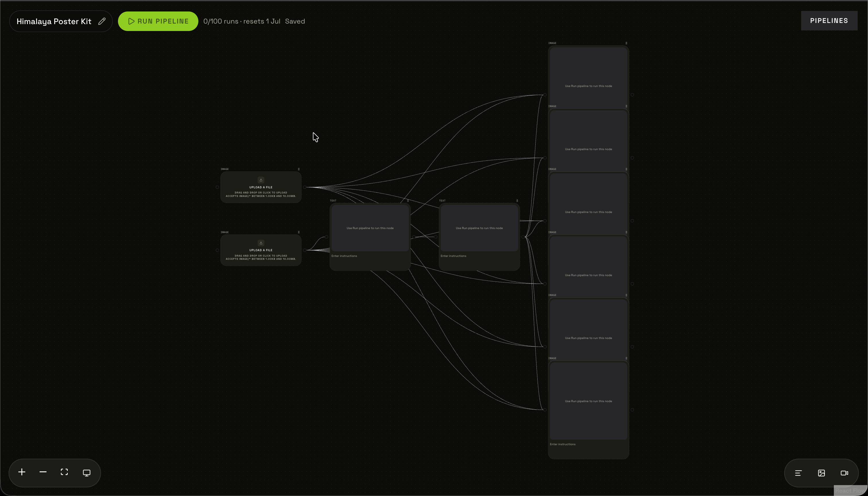
Task: Focus 'Enter instructions' in the right Text node
Action: 479,261
